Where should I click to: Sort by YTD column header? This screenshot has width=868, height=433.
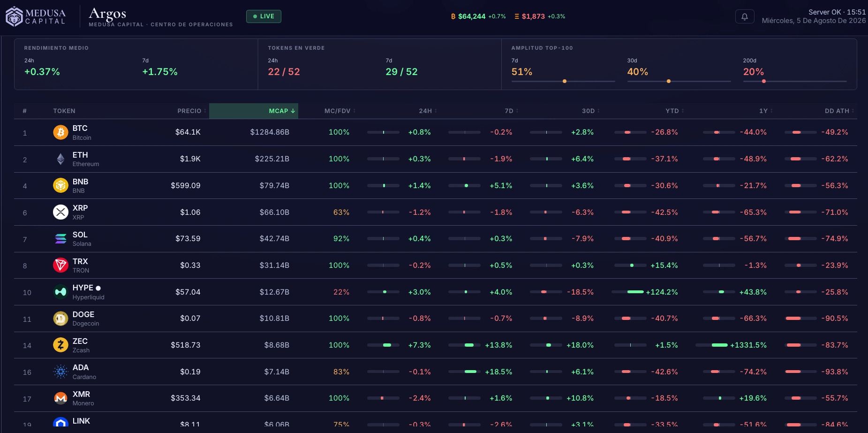(x=674, y=111)
